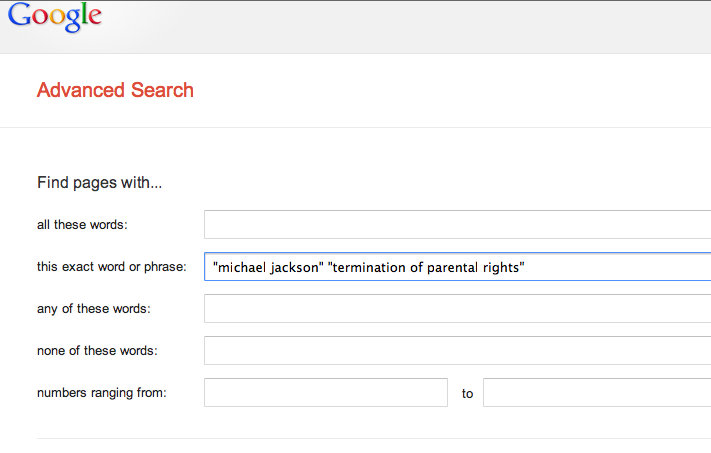This screenshot has height=453, width=711.
Task: Select the 'any of these words' text field
Action: click(458, 308)
